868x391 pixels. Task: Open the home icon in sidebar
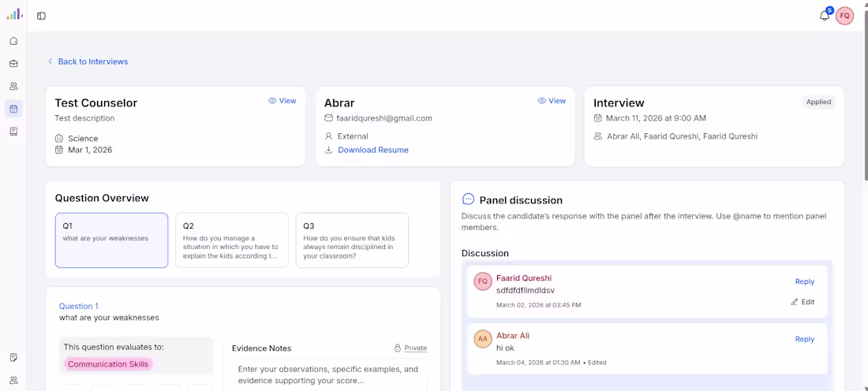pyautogui.click(x=14, y=41)
